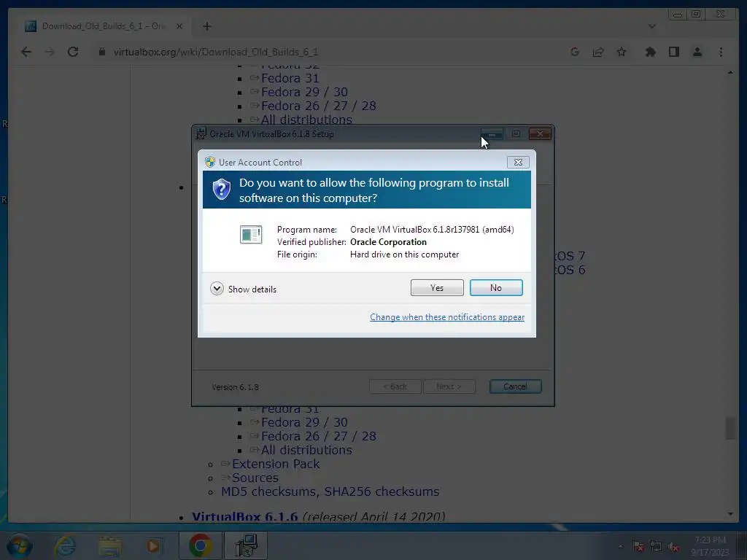
Task: Open lower Fedora 29 / 30 link
Action: (x=304, y=422)
